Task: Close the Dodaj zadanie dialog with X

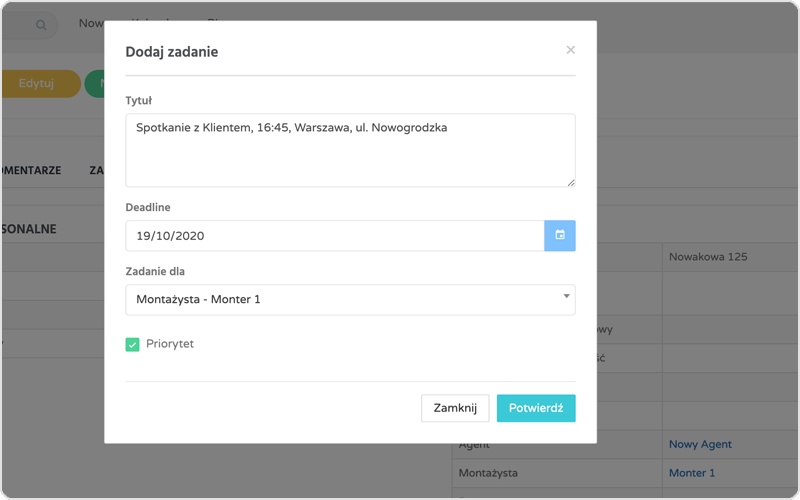Action: (x=570, y=50)
